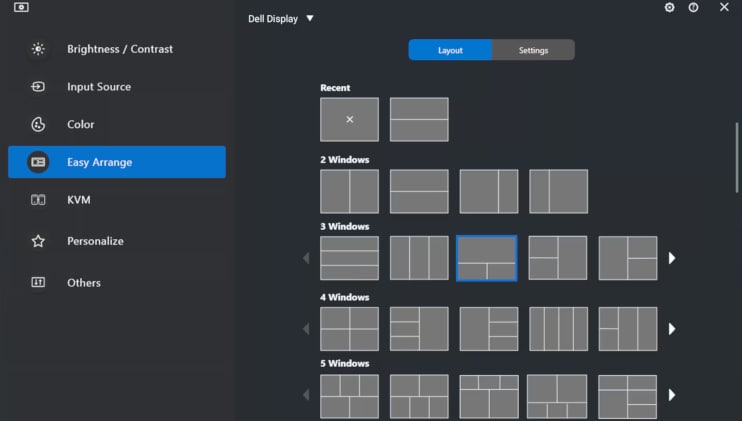Choose 3 Windows three-rows layout

click(x=349, y=258)
